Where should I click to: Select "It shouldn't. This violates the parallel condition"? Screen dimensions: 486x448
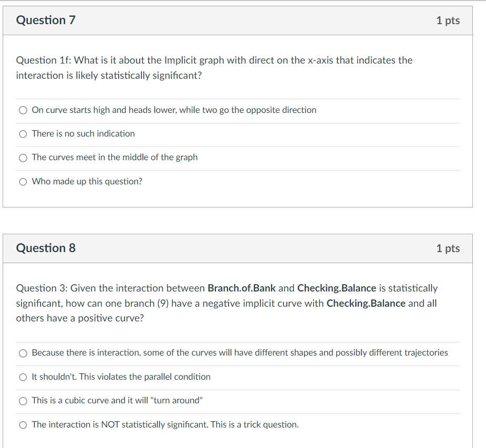click(x=23, y=377)
